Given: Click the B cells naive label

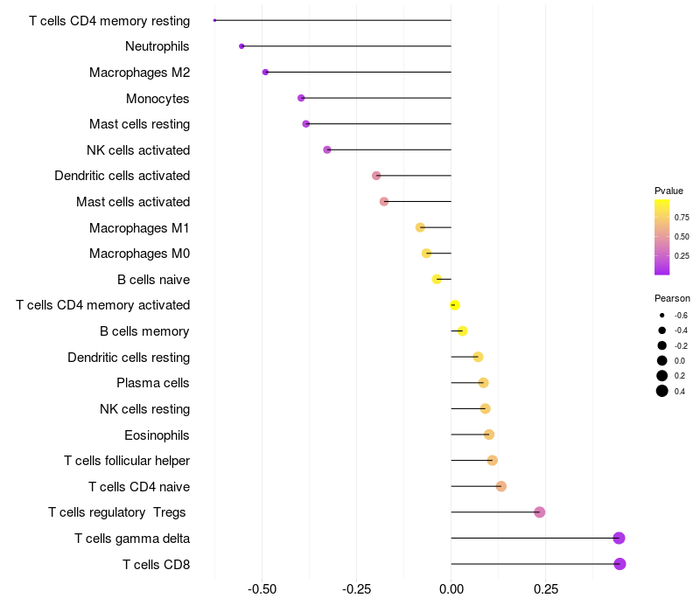Looking at the screenshot, I should 153,280.
